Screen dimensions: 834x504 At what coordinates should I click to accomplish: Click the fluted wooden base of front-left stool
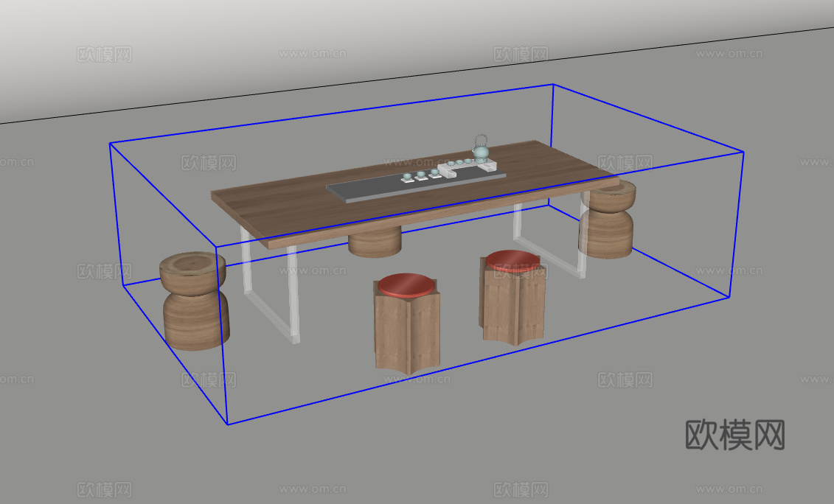[406, 332]
